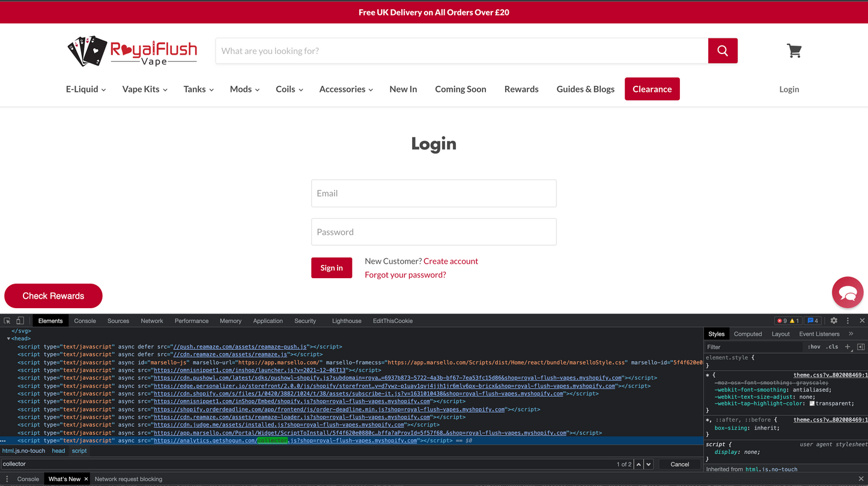Show more Styles pane tabs chevron
The image size is (868, 486).
click(x=851, y=333)
